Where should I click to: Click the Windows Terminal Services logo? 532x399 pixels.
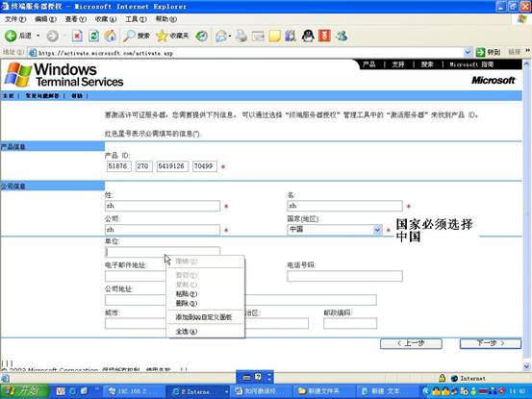(64, 75)
